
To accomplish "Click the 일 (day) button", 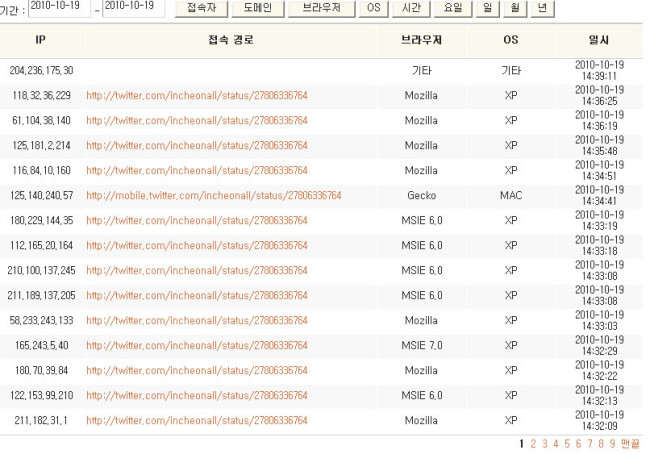I will 487,8.
